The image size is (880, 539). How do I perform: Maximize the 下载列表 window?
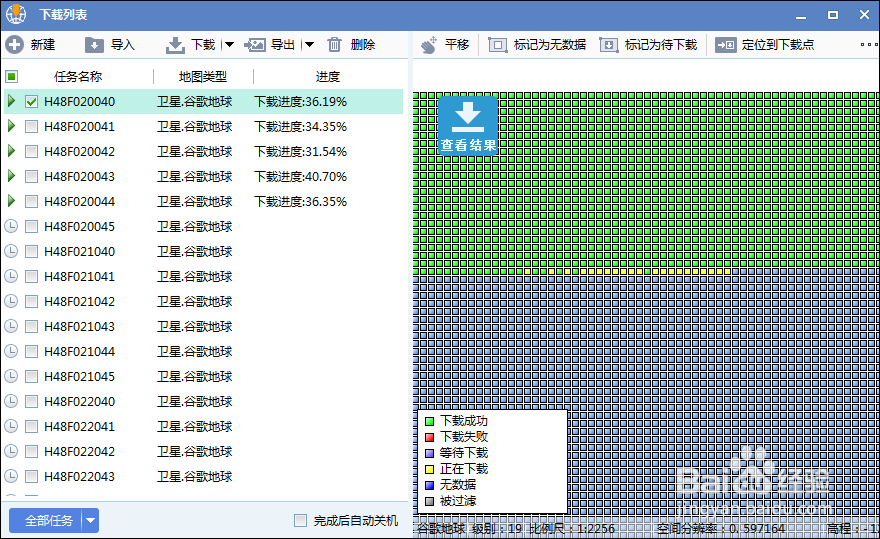[833, 15]
